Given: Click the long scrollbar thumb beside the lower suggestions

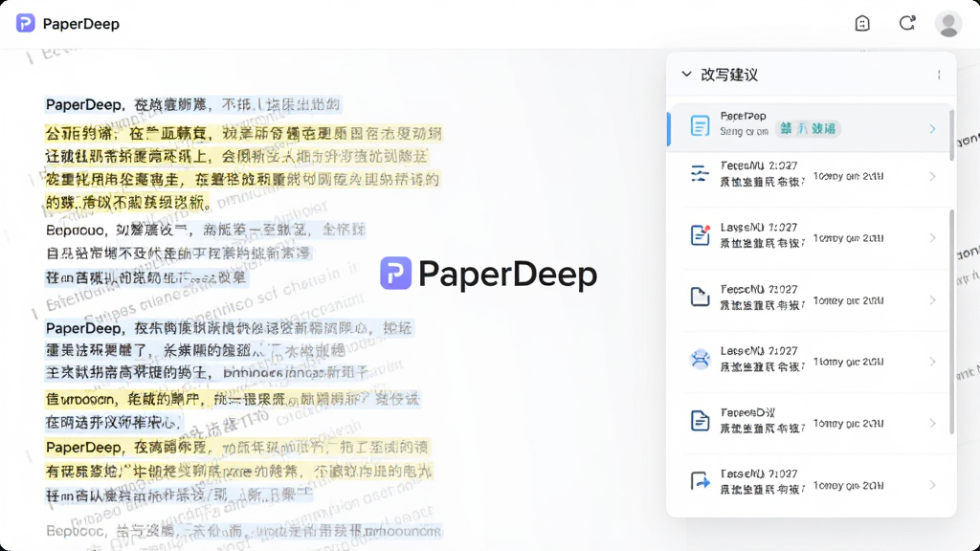Looking at the screenshot, I should [952, 321].
